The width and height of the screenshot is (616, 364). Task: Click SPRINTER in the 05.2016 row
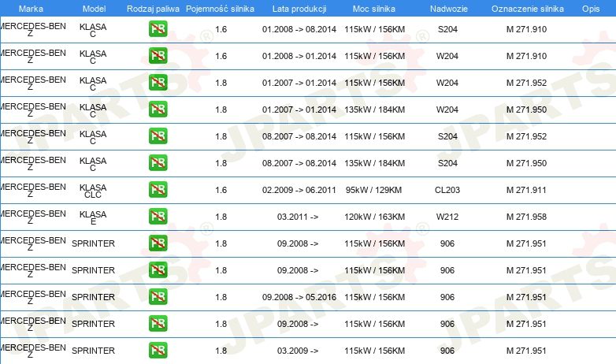click(93, 297)
